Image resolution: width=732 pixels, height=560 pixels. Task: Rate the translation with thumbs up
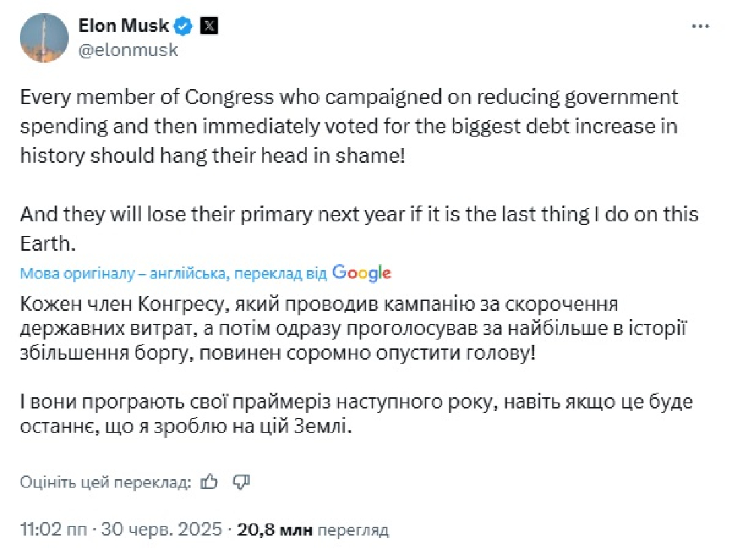click(x=210, y=481)
